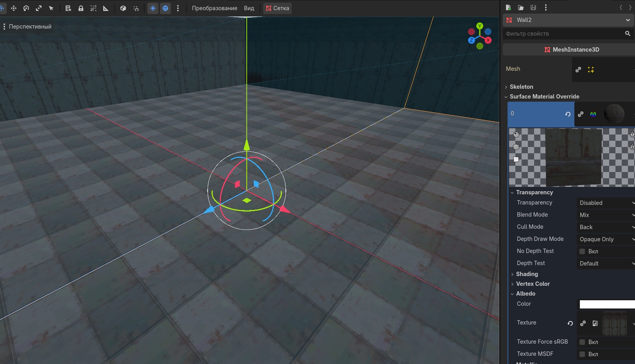Image resolution: width=635 pixels, height=364 pixels.
Task: Click the green Y axis on the gizmo
Action: (x=480, y=26)
